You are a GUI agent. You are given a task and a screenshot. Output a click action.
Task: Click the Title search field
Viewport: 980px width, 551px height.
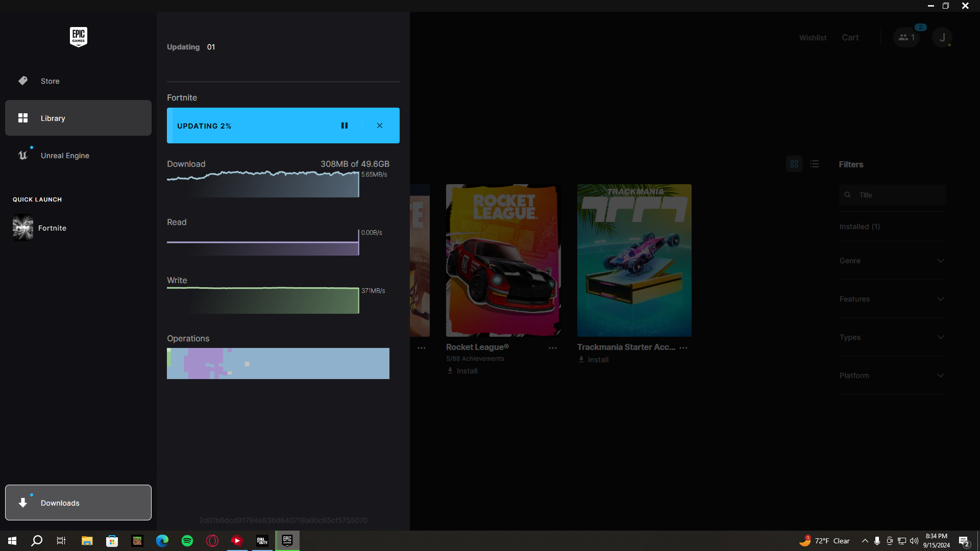click(x=898, y=195)
